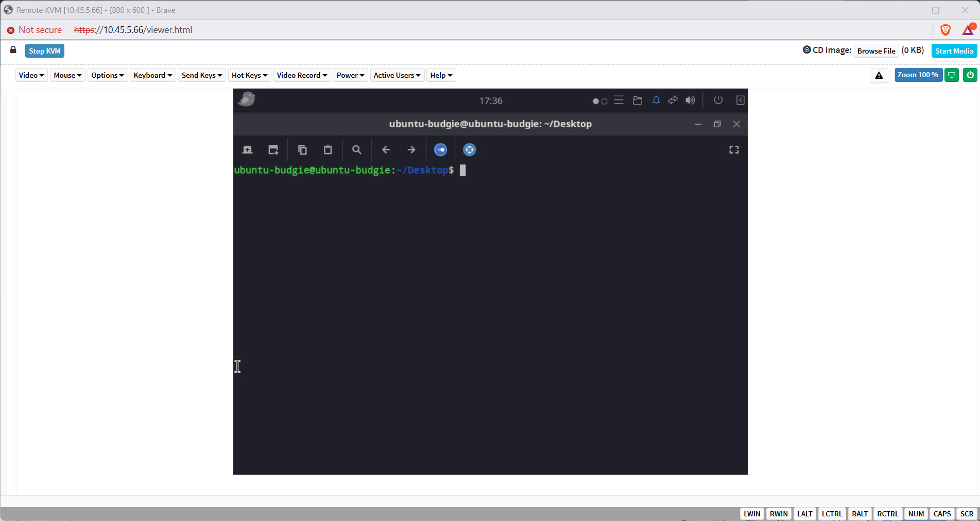The image size is (980, 521).
Task: Toggle the CAPS lock key indicator
Action: (942, 514)
